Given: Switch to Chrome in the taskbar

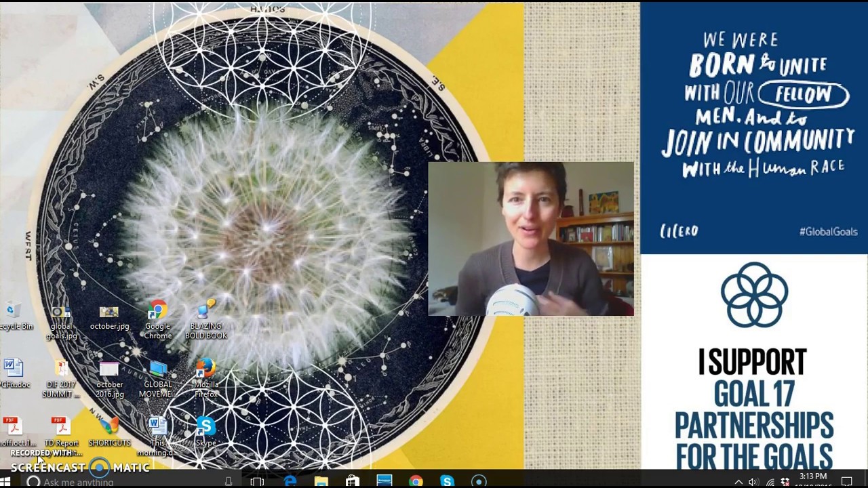Looking at the screenshot, I should [416, 482].
